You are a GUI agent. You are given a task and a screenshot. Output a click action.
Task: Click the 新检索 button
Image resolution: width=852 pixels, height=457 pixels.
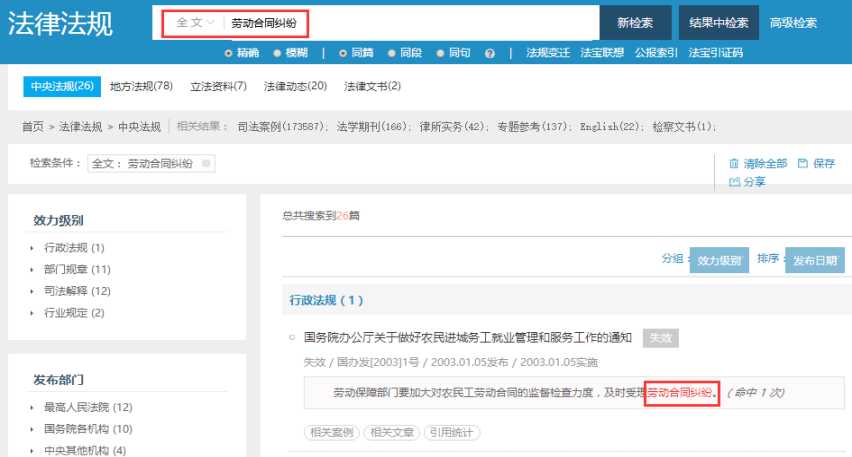point(635,22)
